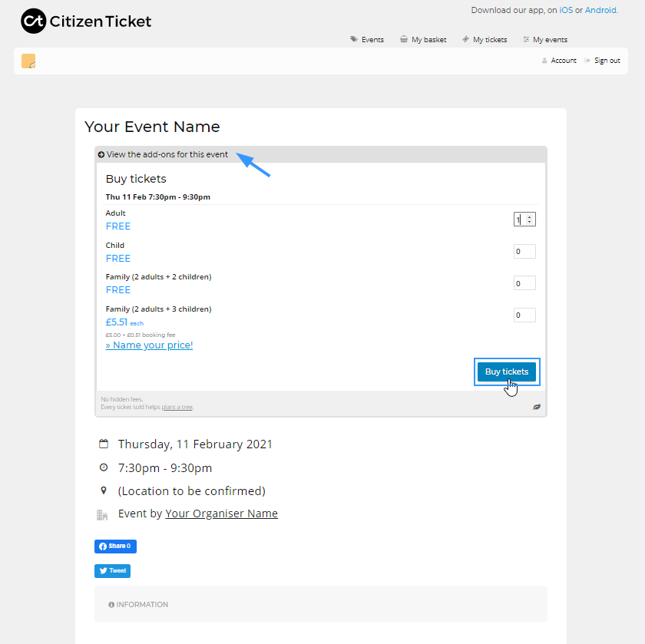This screenshot has height=644, width=645.
Task: Click the Citizen Ticket logo icon
Action: click(x=33, y=21)
